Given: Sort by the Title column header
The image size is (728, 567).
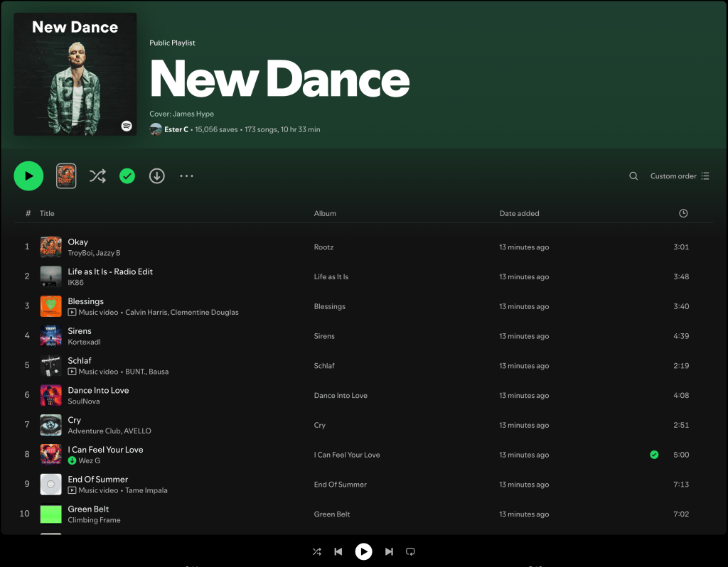Looking at the screenshot, I should [x=47, y=213].
